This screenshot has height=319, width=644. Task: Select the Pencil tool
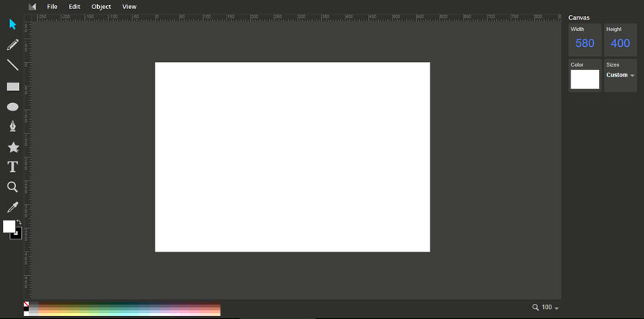[12, 45]
